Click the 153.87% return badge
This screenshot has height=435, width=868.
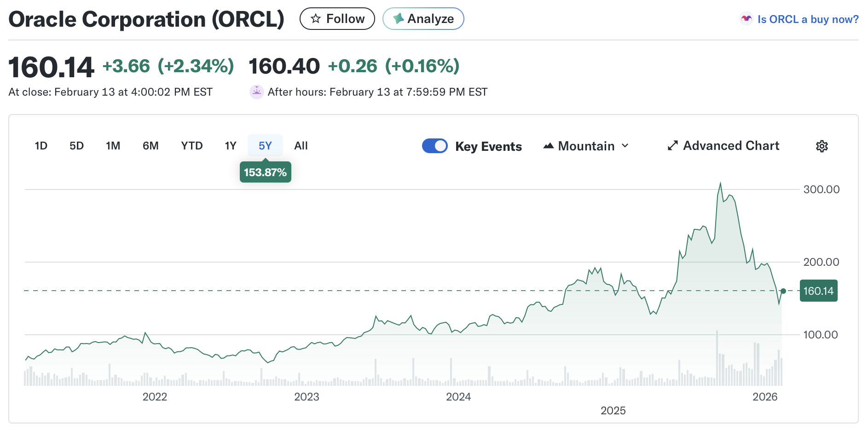click(x=265, y=172)
